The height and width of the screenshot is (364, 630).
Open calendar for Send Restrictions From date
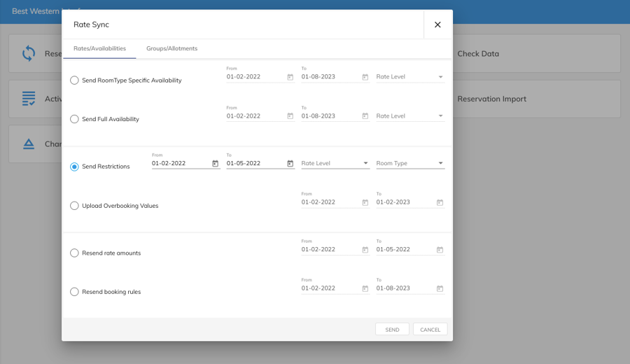click(x=216, y=164)
